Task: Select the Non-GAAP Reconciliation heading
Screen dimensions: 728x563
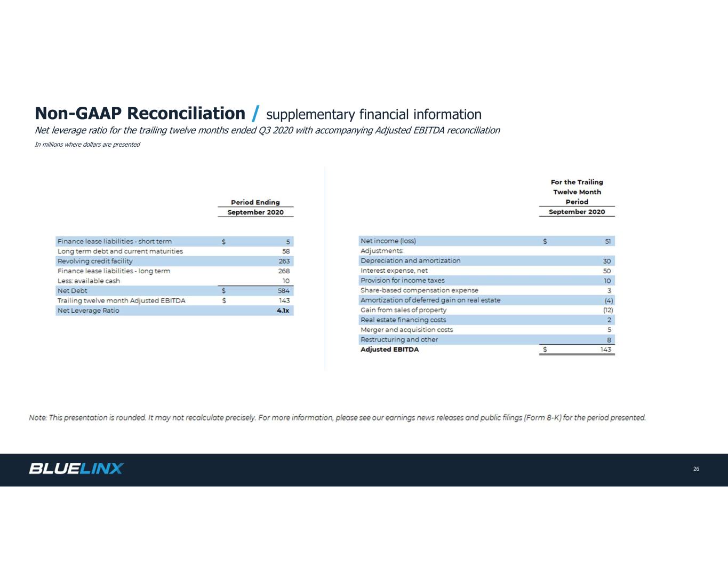Action: [x=140, y=114]
